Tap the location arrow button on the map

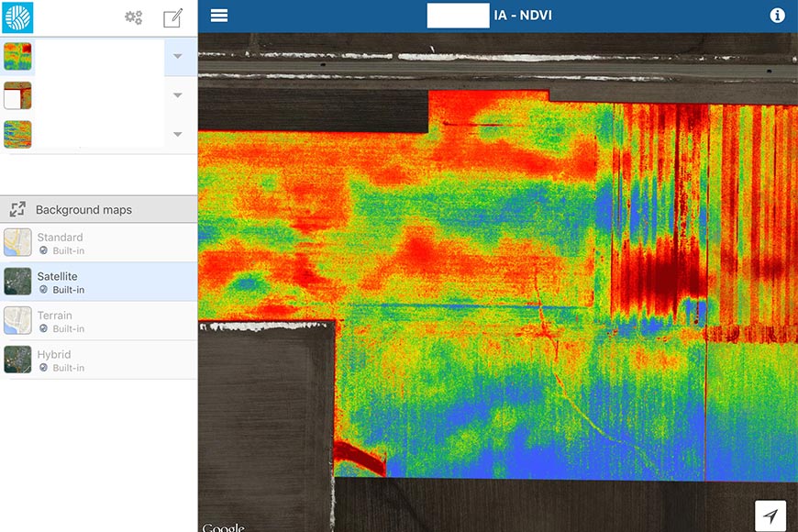click(770, 515)
